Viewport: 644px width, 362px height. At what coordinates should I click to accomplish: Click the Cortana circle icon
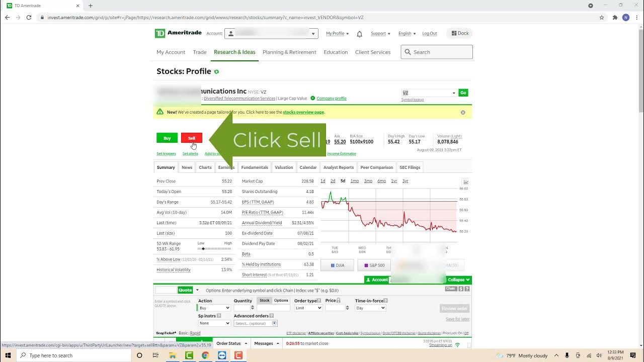point(139,355)
